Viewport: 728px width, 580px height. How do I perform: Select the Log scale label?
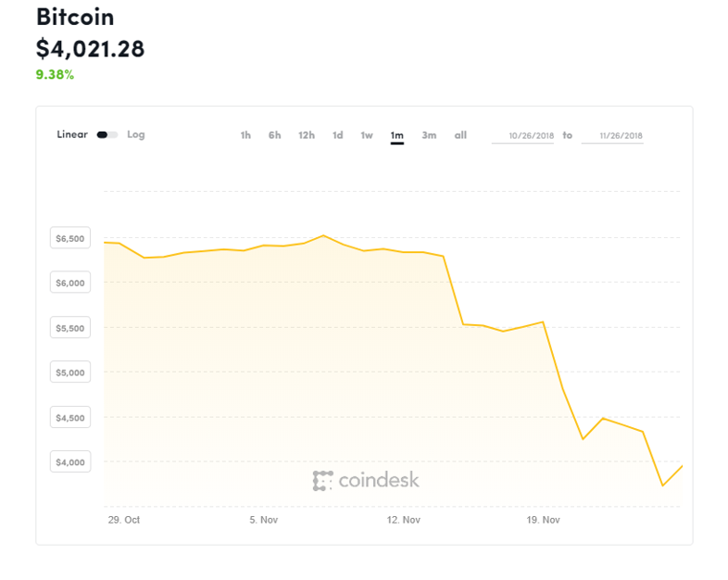tap(136, 134)
